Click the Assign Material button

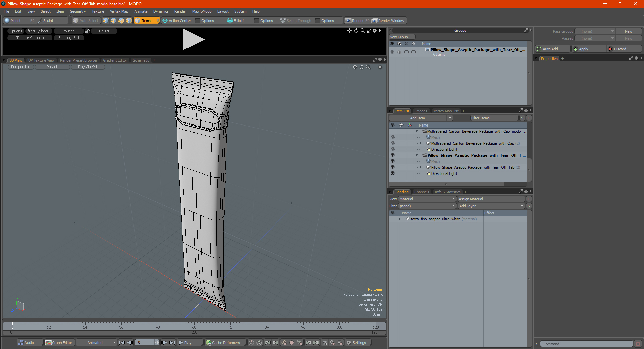pyautogui.click(x=491, y=199)
